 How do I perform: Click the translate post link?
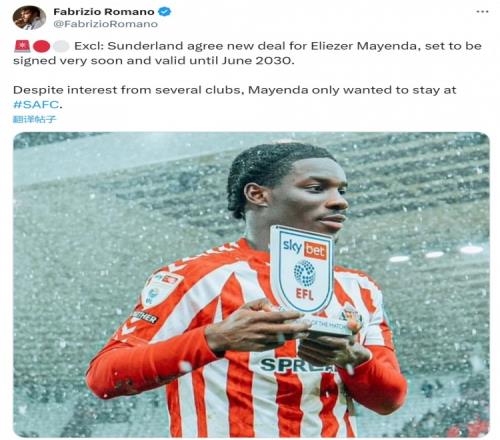(34, 119)
